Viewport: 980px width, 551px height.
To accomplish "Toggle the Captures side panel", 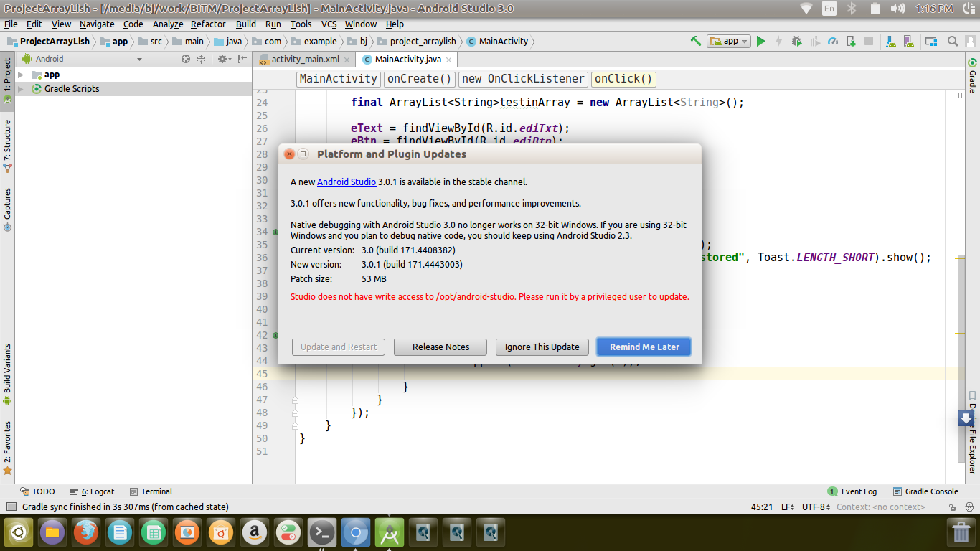I will [7, 209].
